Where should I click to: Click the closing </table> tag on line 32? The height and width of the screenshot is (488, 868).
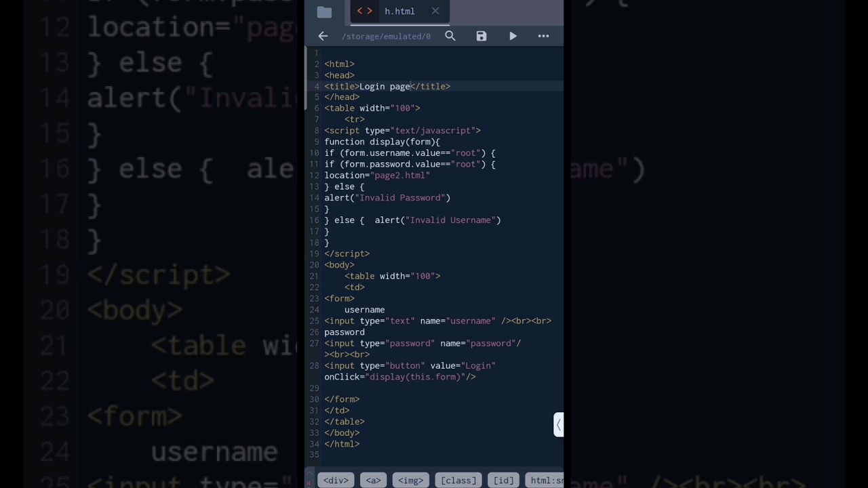tap(344, 422)
